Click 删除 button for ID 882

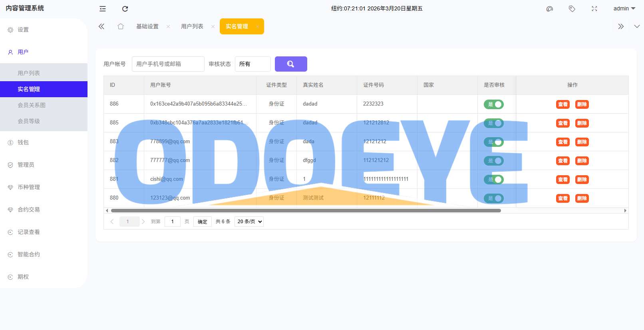(x=582, y=161)
